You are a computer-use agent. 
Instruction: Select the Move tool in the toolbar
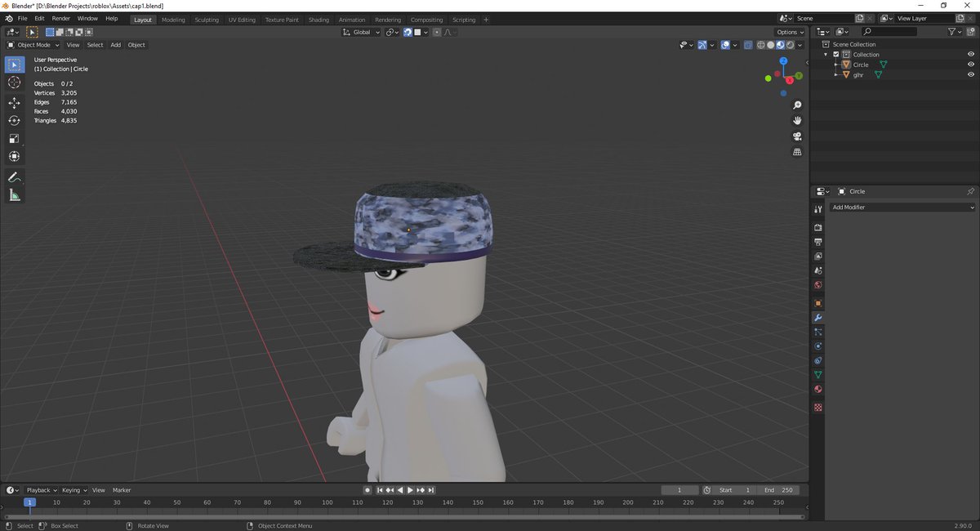pos(14,103)
